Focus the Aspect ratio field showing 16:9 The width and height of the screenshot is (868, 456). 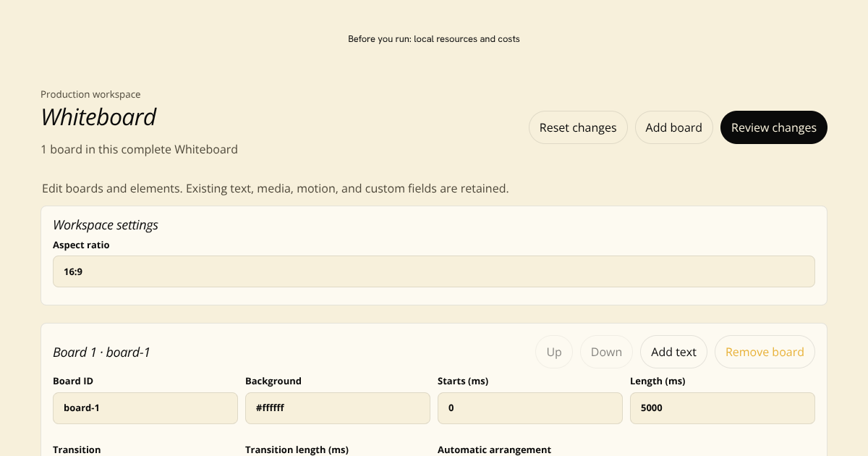(434, 271)
